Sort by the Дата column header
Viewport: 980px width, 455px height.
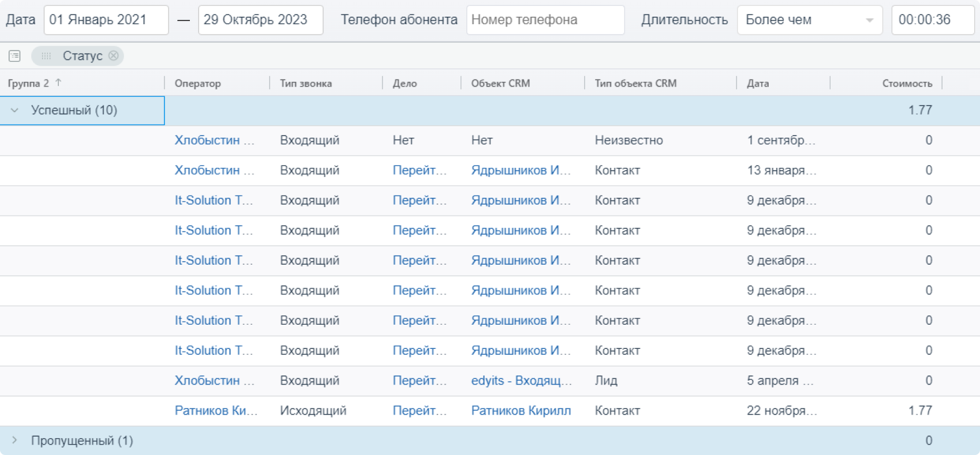[x=758, y=84]
